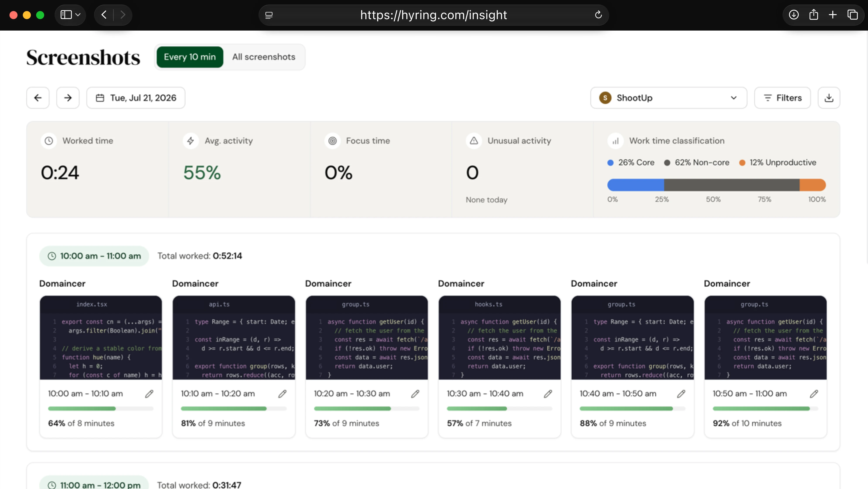Edit the 10:10 am – 10:20 am entry
Screen dimensions: 868x489
282,394
